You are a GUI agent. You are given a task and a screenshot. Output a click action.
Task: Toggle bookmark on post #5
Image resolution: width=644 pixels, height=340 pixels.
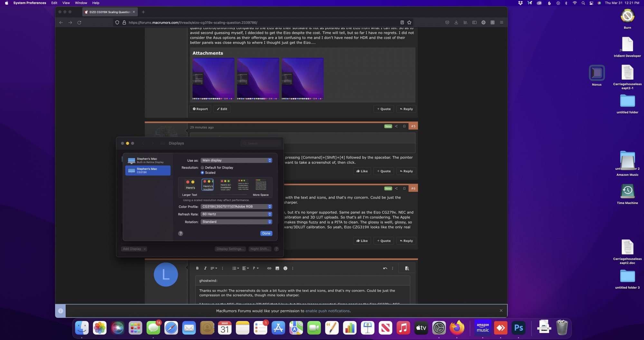(404, 126)
